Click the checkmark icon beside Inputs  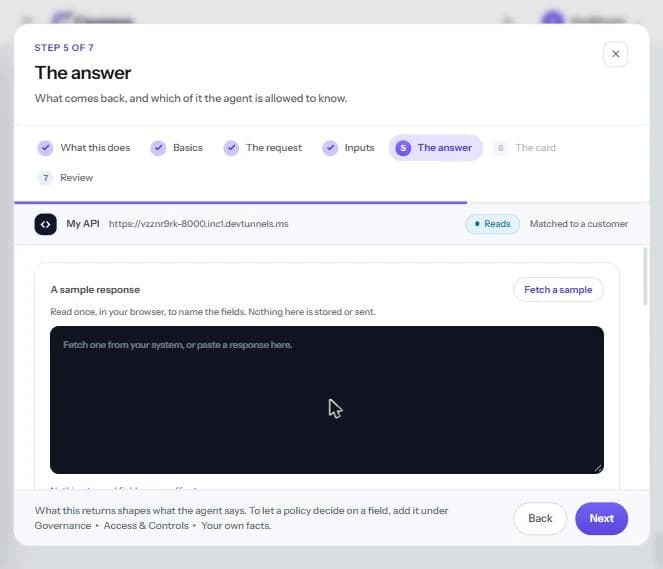coord(330,148)
